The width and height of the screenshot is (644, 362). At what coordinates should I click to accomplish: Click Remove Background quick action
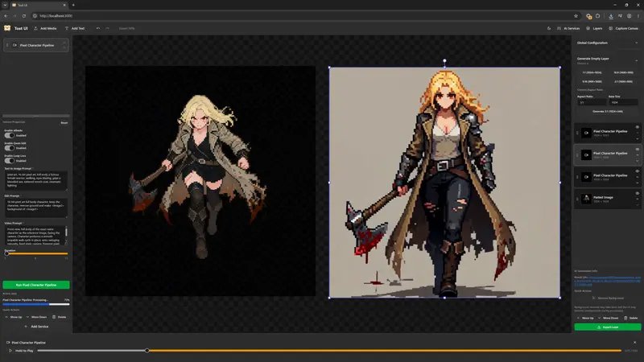[608, 298]
